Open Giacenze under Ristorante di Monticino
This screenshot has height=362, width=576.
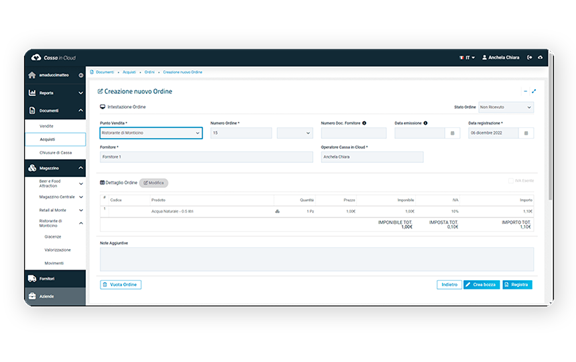click(x=53, y=237)
